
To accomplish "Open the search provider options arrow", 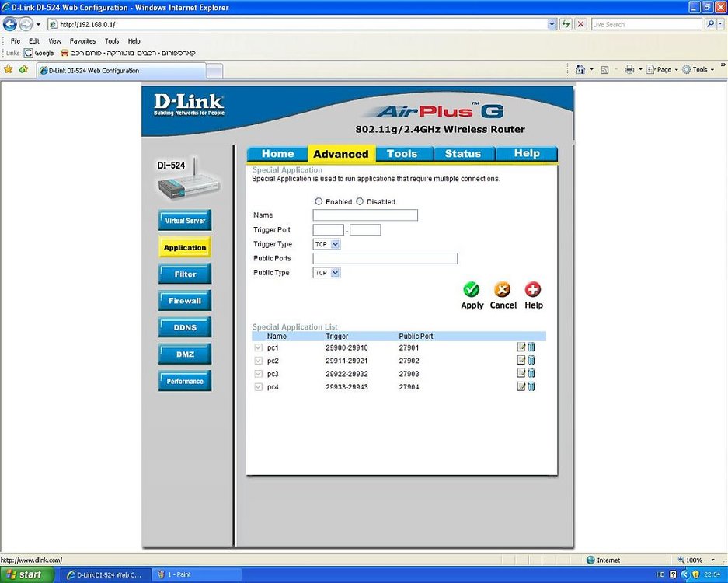I will point(720,24).
